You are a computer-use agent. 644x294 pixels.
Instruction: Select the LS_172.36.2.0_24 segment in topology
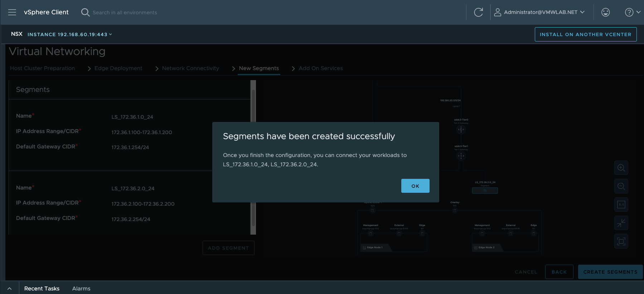coord(485,191)
